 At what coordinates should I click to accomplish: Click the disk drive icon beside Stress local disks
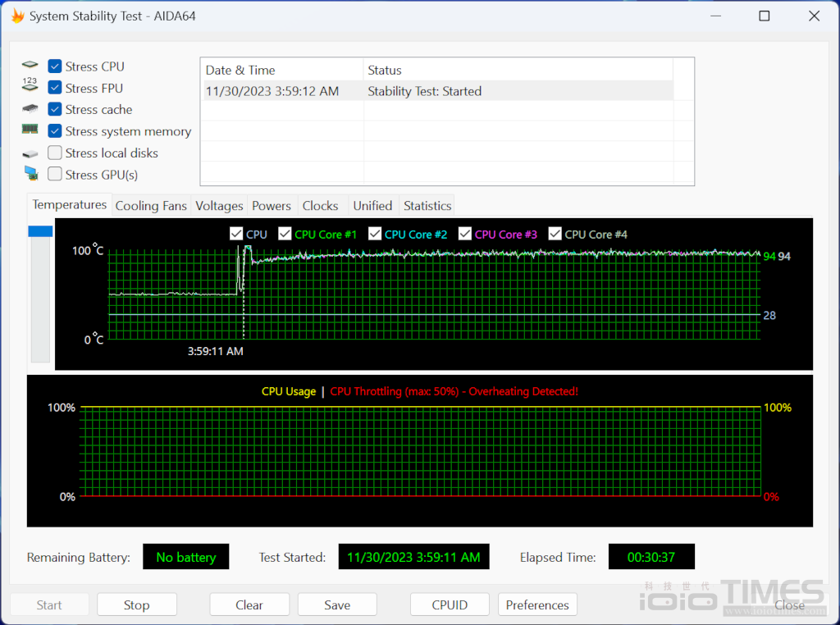(x=30, y=153)
